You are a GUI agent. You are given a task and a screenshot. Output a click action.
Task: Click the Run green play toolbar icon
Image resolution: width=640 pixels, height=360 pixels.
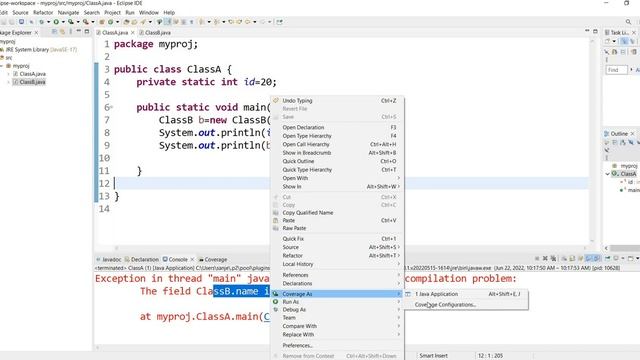(x=56, y=22)
